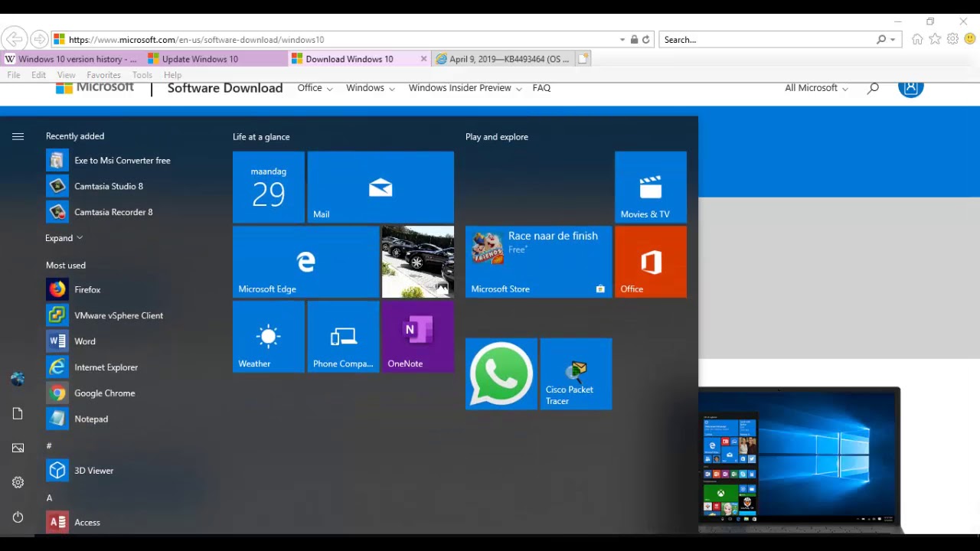Open the Weather tile
The width and height of the screenshot is (980, 551).
pos(269,337)
